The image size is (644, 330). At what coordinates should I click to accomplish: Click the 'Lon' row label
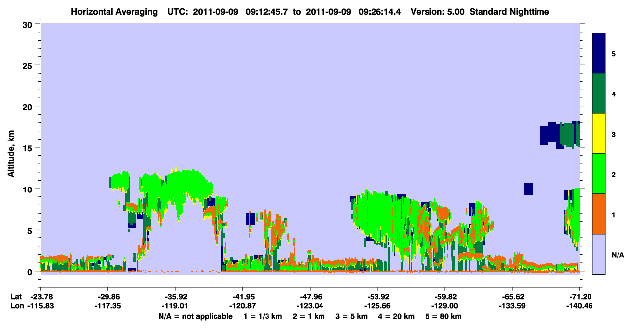(x=16, y=306)
